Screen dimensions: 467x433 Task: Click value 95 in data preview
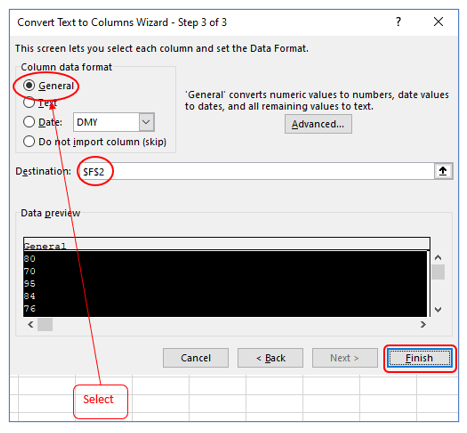click(x=30, y=284)
